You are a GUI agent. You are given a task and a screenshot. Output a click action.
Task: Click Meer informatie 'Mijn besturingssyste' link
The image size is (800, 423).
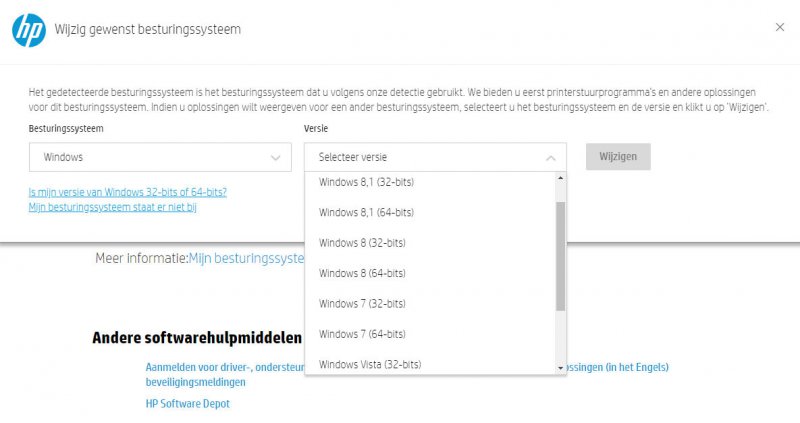[x=246, y=258]
